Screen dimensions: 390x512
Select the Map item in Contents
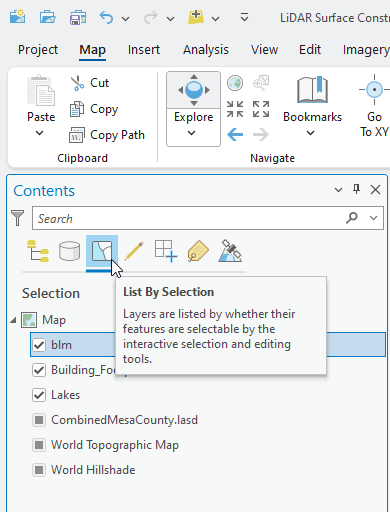pos(54,320)
